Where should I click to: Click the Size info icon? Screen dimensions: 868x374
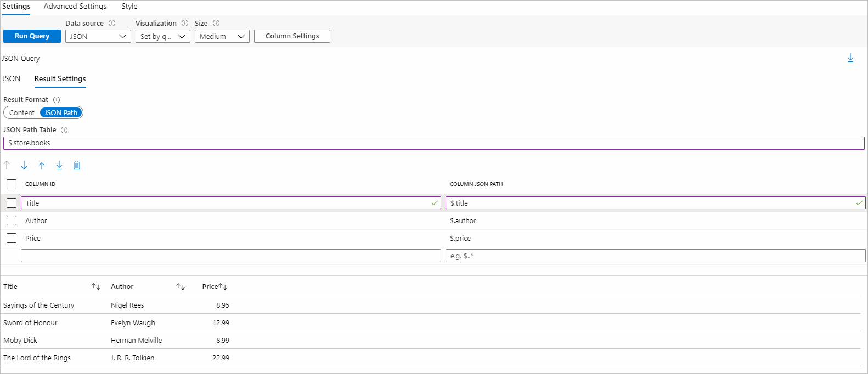[216, 23]
